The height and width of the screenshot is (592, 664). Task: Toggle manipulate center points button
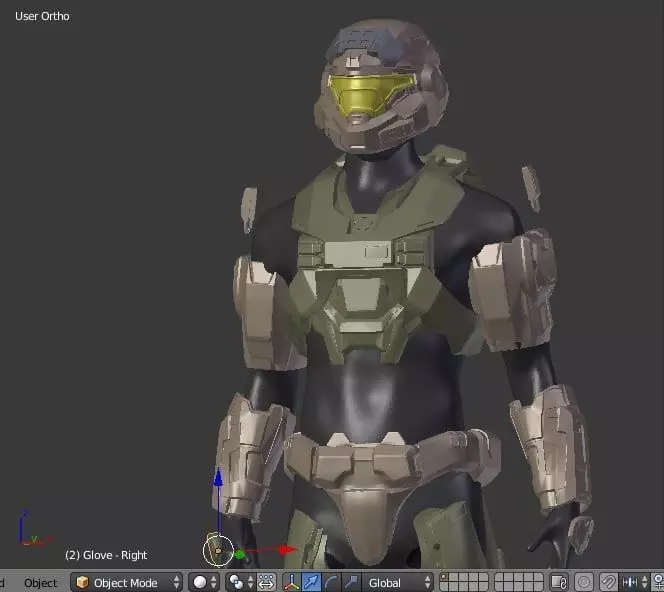266,583
